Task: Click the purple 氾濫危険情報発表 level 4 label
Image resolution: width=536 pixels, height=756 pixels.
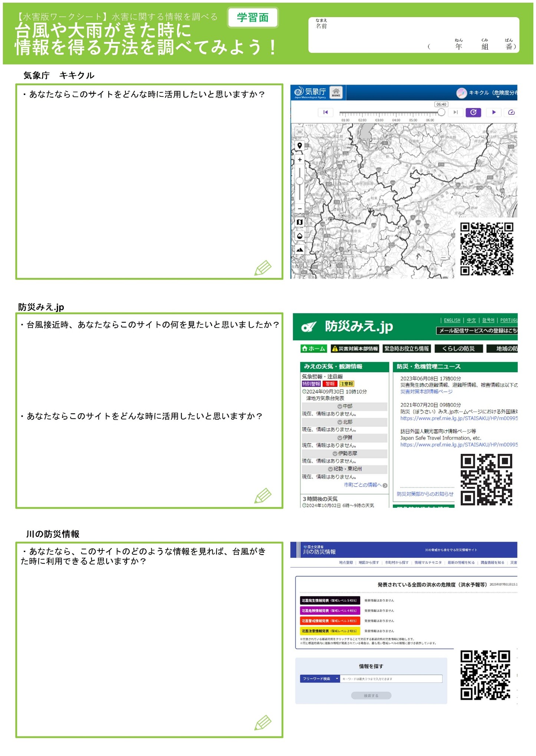Action: 330,611
